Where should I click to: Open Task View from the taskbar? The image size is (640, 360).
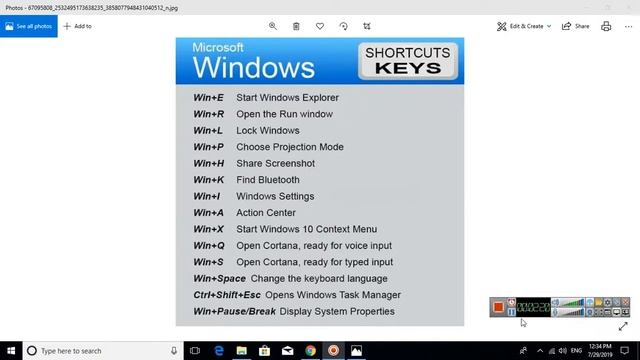(195, 351)
